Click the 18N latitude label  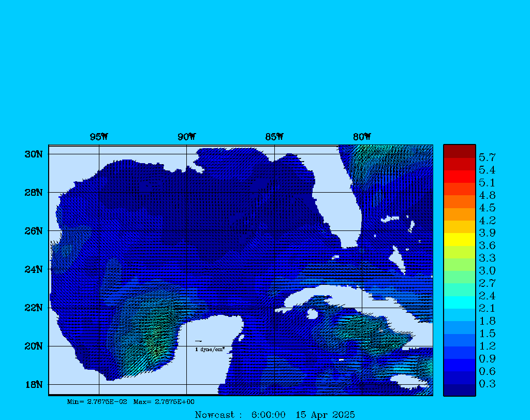point(33,384)
